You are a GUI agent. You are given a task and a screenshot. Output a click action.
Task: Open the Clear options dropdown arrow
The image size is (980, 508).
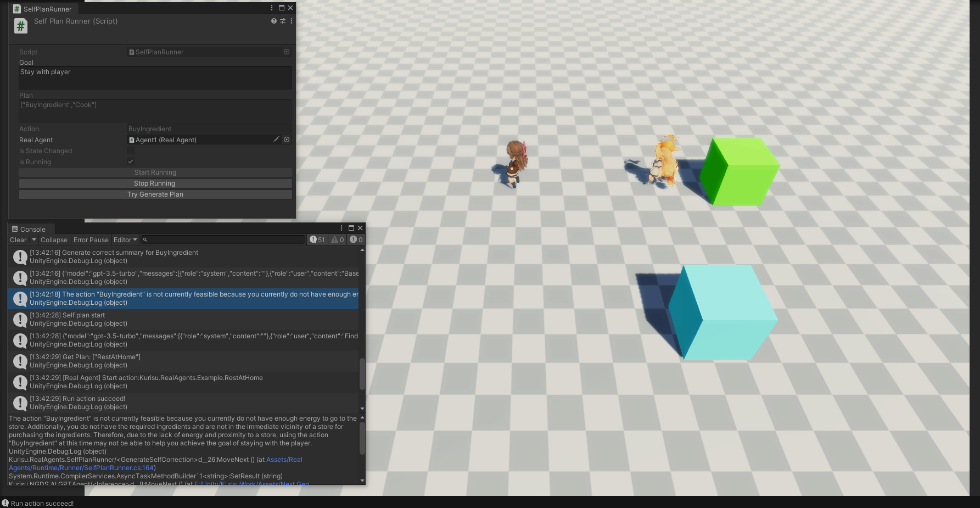pyautogui.click(x=33, y=239)
